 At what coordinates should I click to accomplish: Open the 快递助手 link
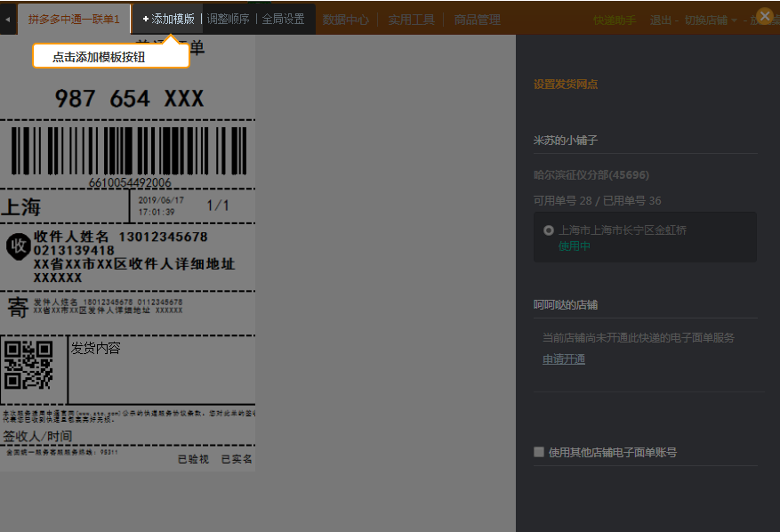pyautogui.click(x=615, y=20)
